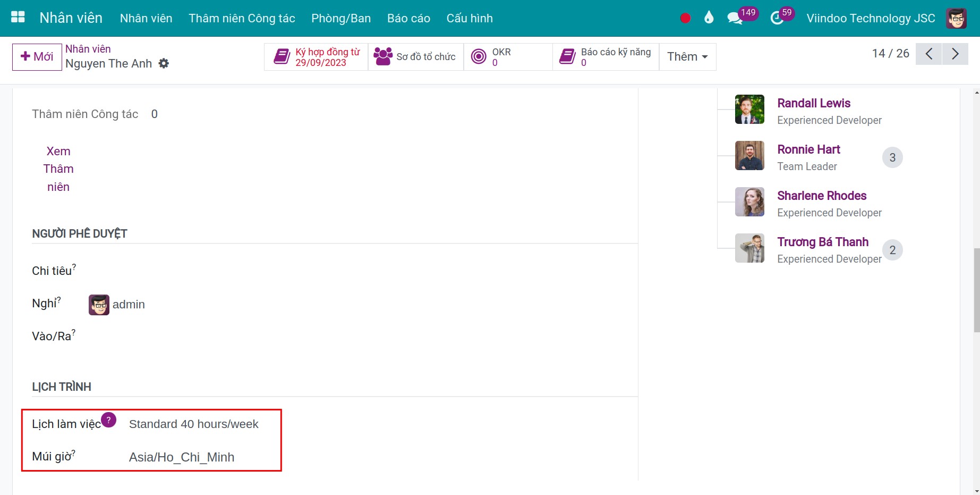Viewport: 980px width, 495px height.
Task: Go to previous employee record arrow
Action: pos(928,54)
